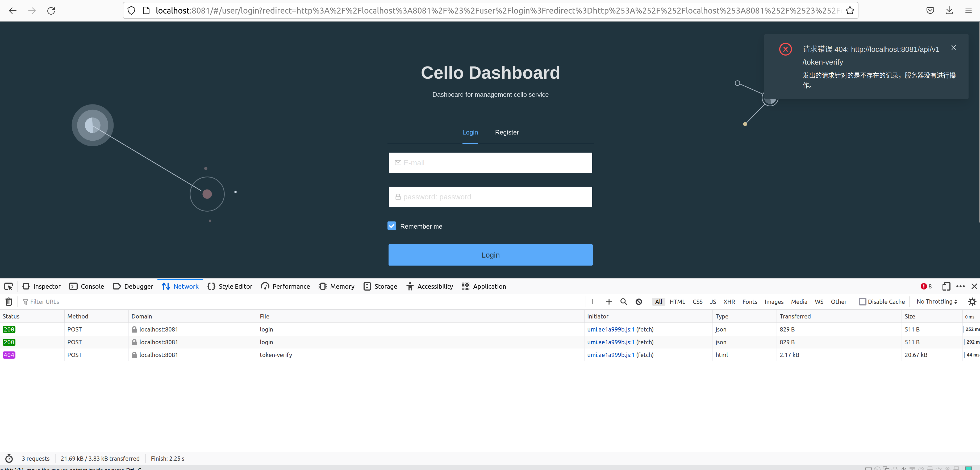Open the DevTools customize menu
The width and height of the screenshot is (980, 470).
click(x=960, y=286)
